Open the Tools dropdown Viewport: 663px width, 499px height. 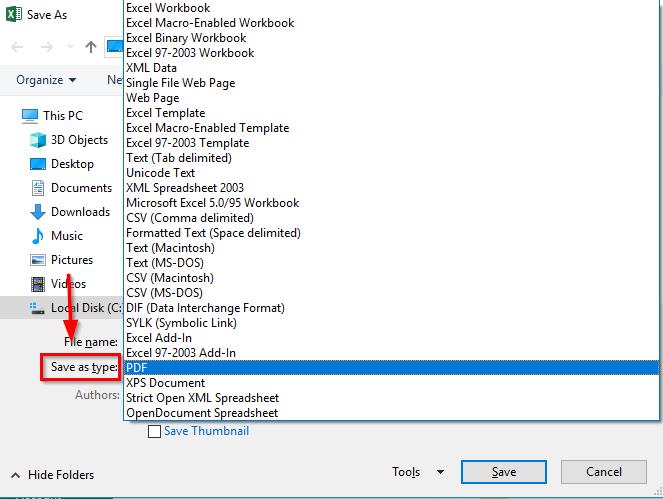click(418, 472)
